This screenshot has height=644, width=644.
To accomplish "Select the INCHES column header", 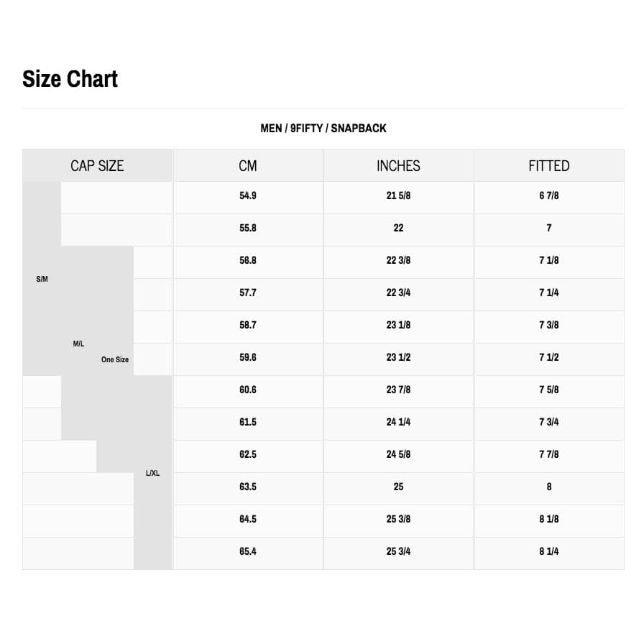I will click(398, 166).
